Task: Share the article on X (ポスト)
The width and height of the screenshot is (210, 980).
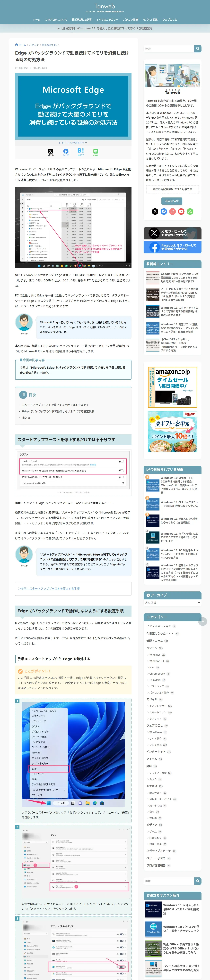Action: pos(51,153)
